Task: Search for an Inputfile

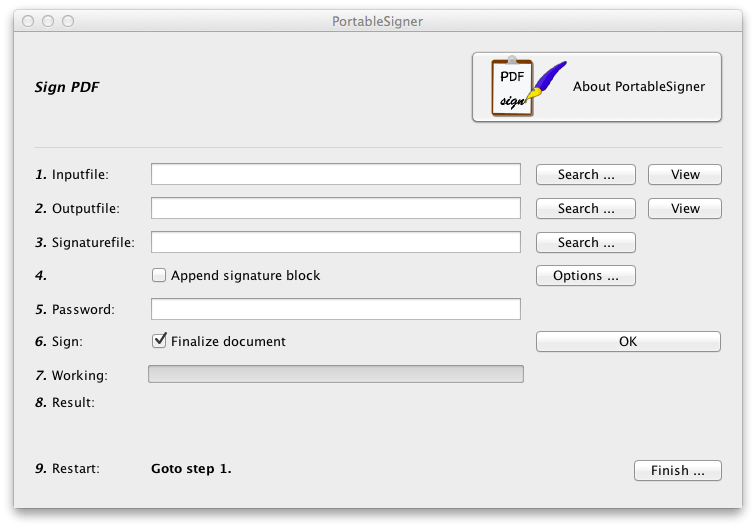Action: pyautogui.click(x=586, y=175)
